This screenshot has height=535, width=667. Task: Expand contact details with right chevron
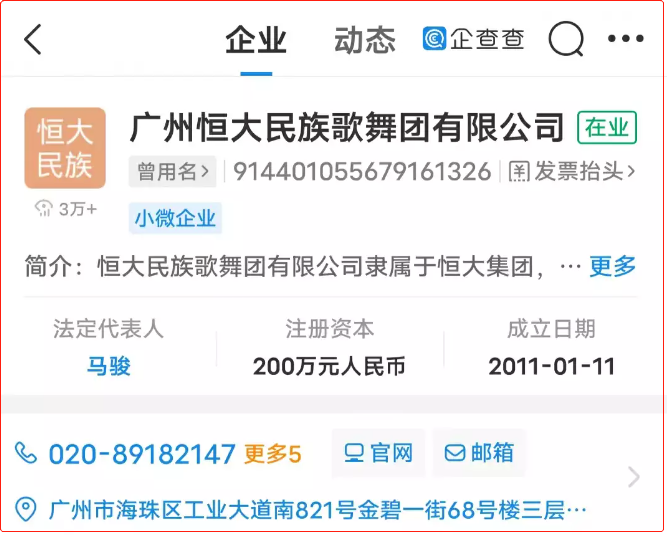pos(633,477)
